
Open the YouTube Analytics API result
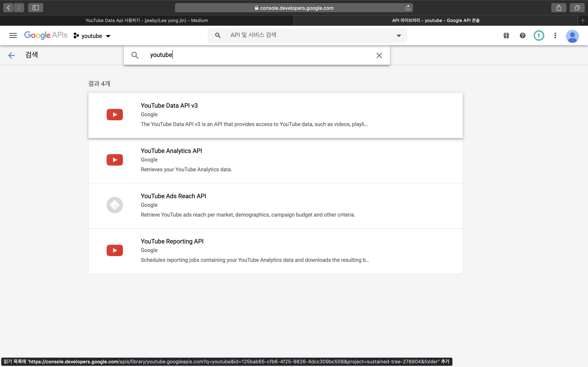coord(171,151)
